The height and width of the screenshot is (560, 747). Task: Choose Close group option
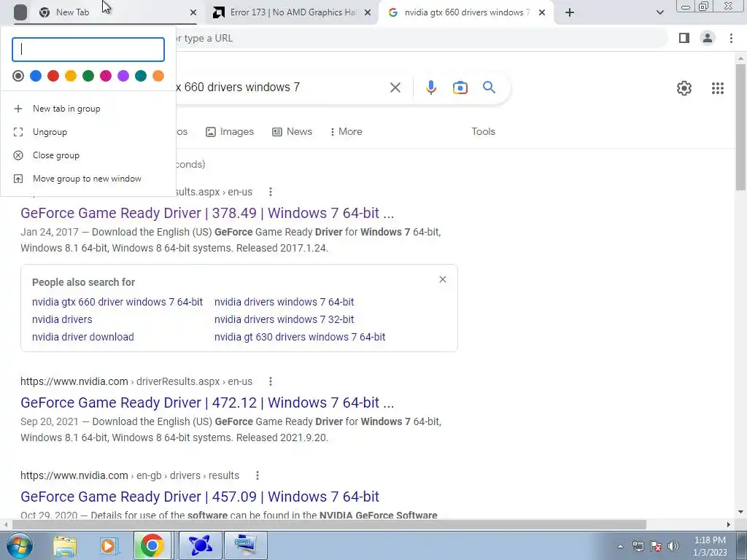click(x=88, y=155)
